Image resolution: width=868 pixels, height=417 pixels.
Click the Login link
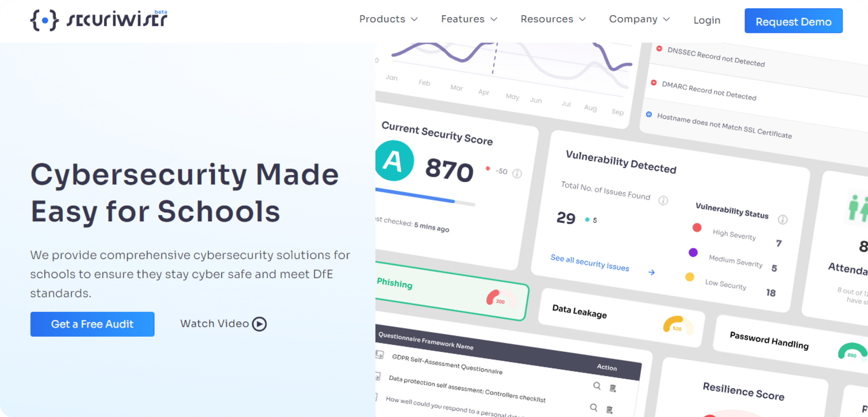[707, 20]
